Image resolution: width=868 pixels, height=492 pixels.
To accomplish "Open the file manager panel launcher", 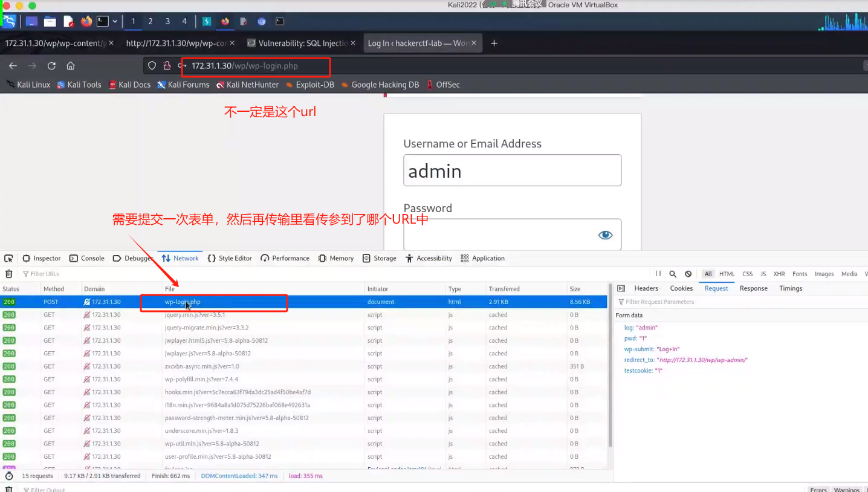I will [50, 21].
